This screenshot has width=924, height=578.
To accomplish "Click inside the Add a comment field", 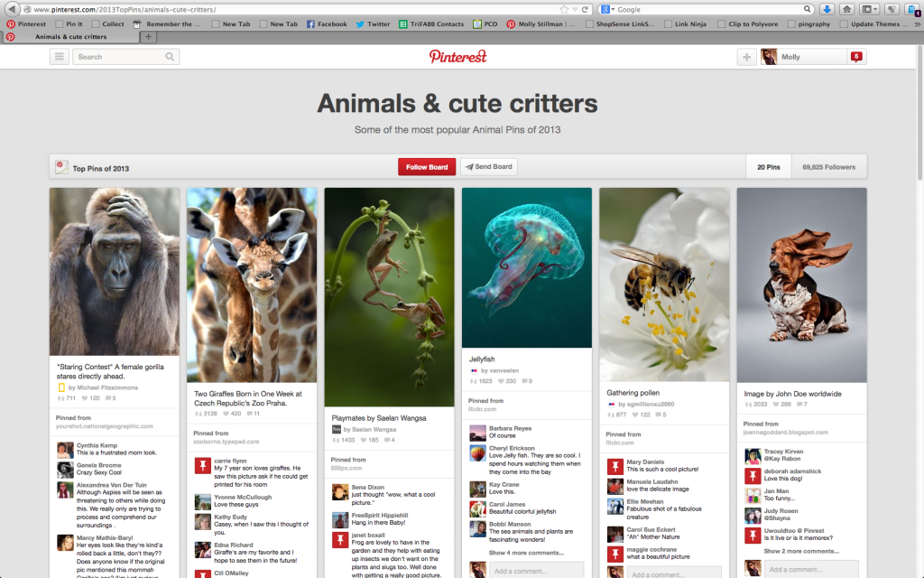I will click(536, 570).
